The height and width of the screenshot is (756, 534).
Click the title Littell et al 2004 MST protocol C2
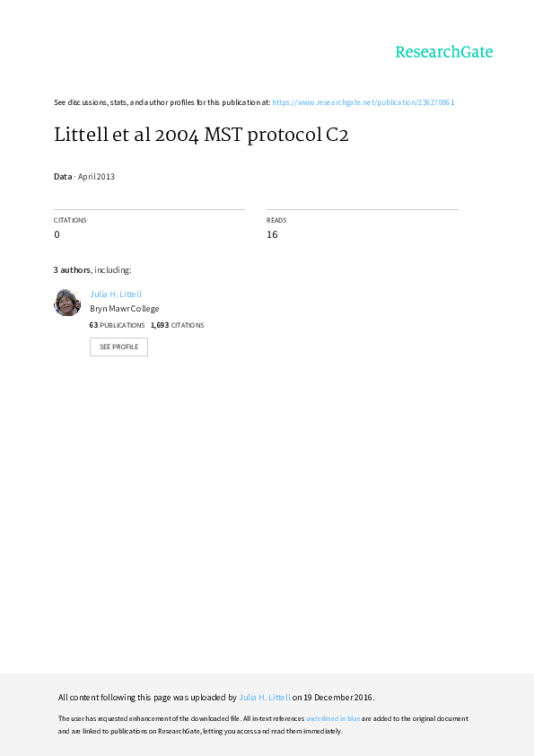click(x=201, y=135)
